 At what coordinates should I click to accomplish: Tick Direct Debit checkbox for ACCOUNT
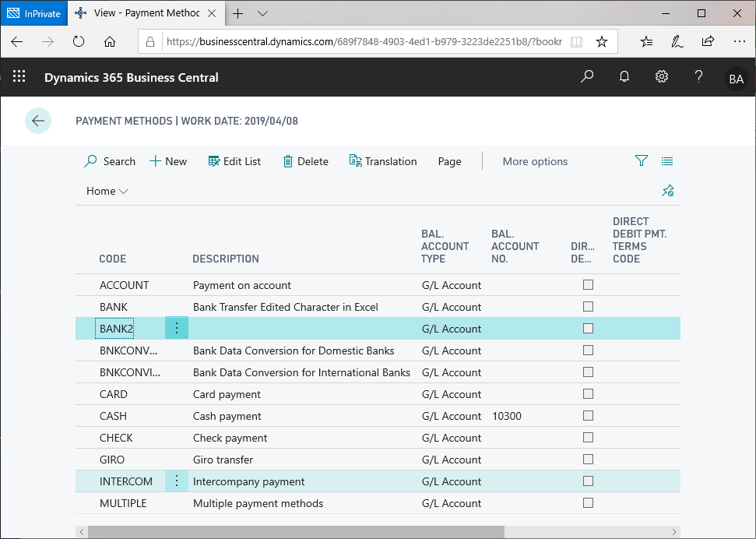click(x=588, y=285)
